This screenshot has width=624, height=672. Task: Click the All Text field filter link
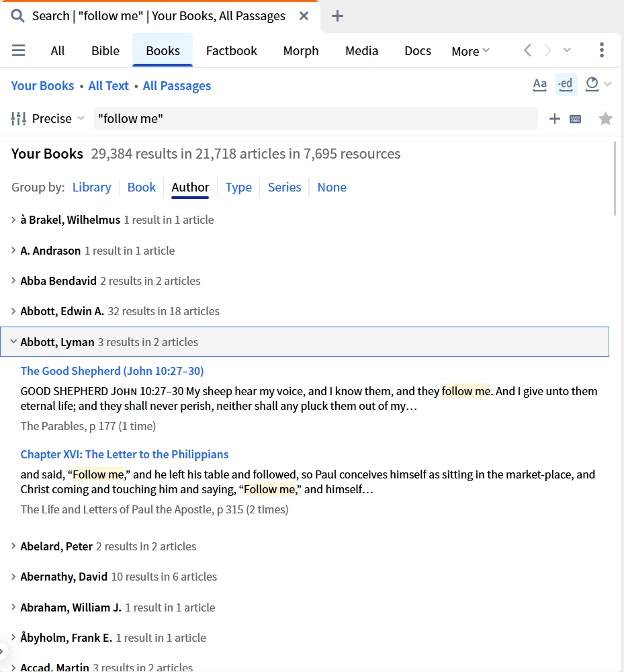pyautogui.click(x=108, y=86)
